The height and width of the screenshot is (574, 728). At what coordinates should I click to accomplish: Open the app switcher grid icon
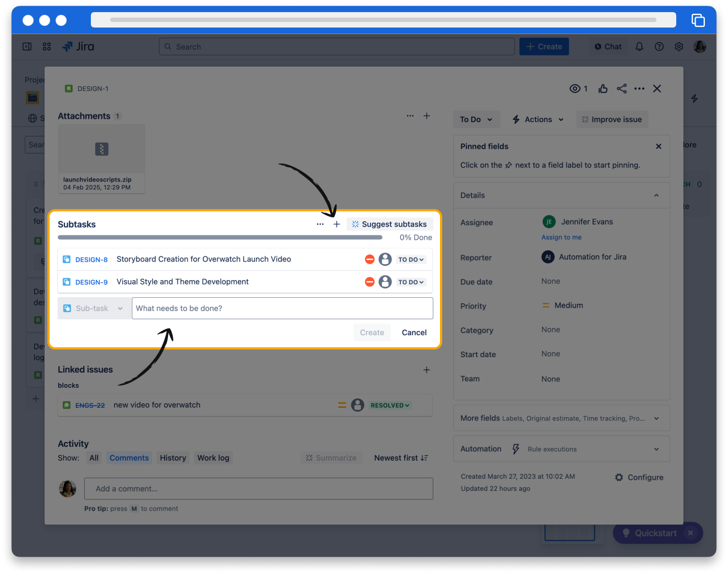pos(47,47)
